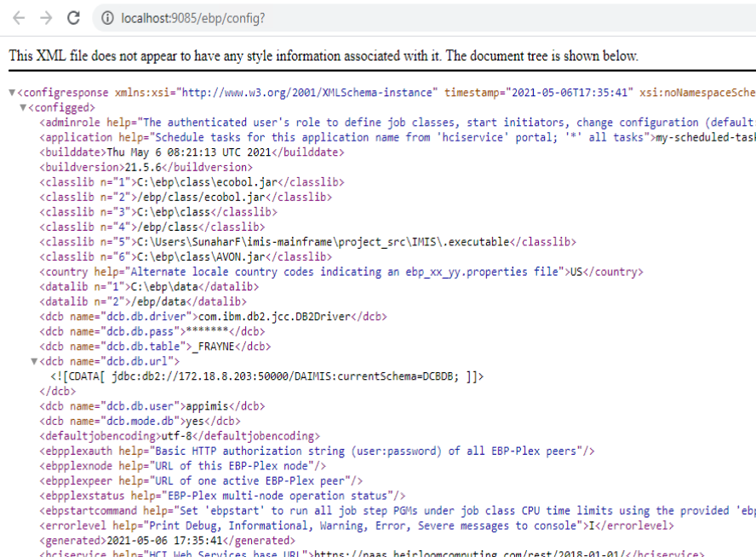Click datalib n="2" /ebp/data line

[x=143, y=301]
